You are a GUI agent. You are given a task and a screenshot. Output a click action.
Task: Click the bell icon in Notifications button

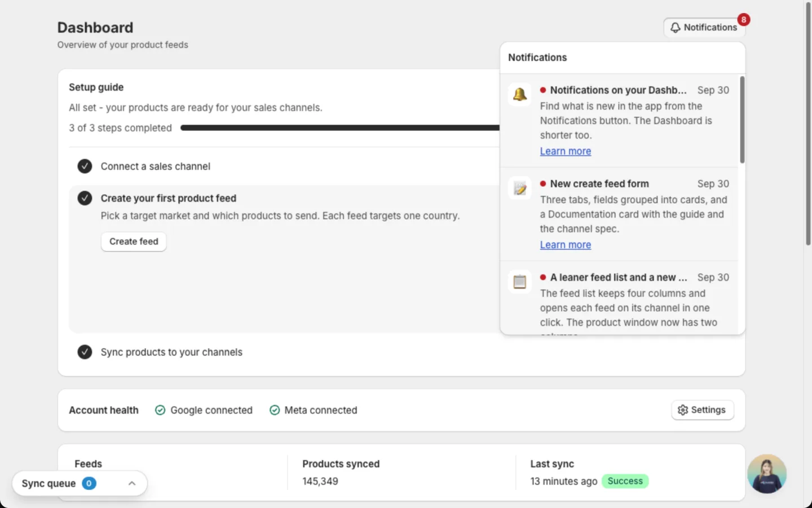(x=675, y=28)
